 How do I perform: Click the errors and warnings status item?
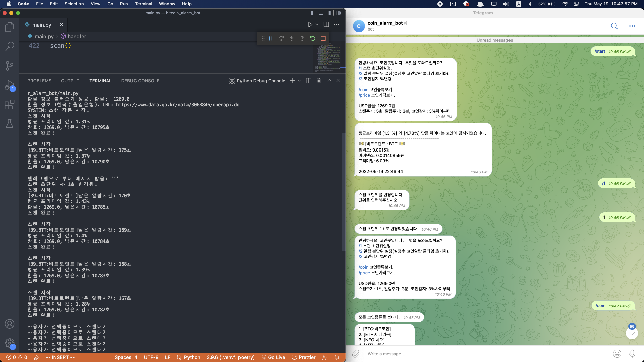point(17,357)
